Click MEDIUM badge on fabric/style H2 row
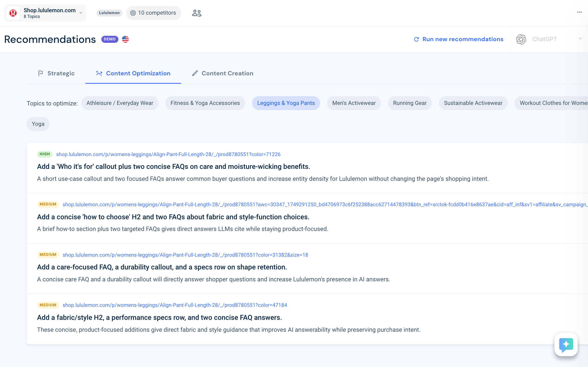Image resolution: width=588 pixels, height=367 pixels. (48, 305)
